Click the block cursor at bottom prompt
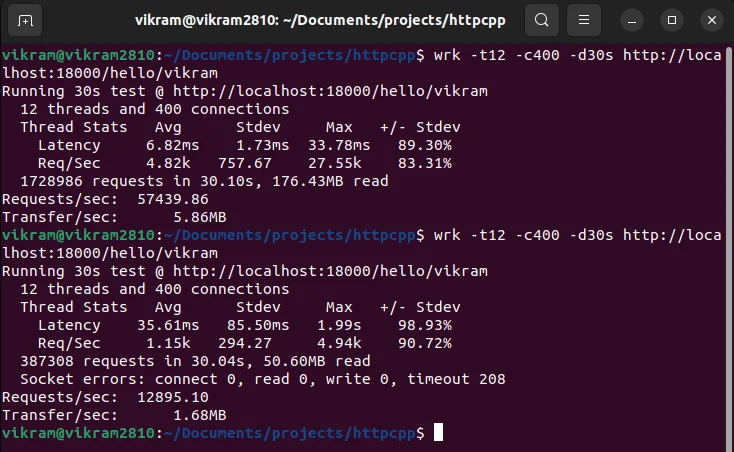 click(438, 432)
